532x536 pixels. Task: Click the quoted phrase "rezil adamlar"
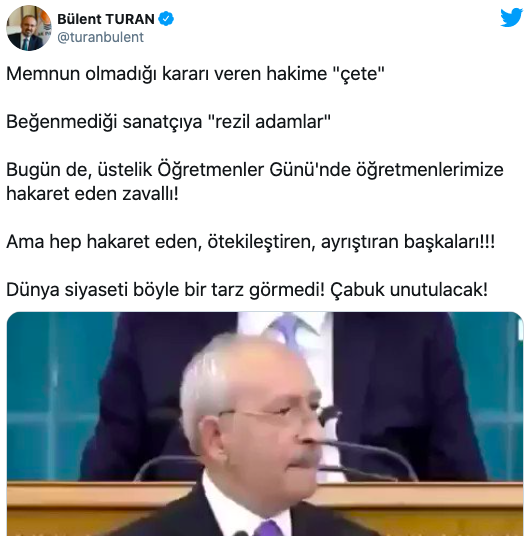[x=269, y=122]
